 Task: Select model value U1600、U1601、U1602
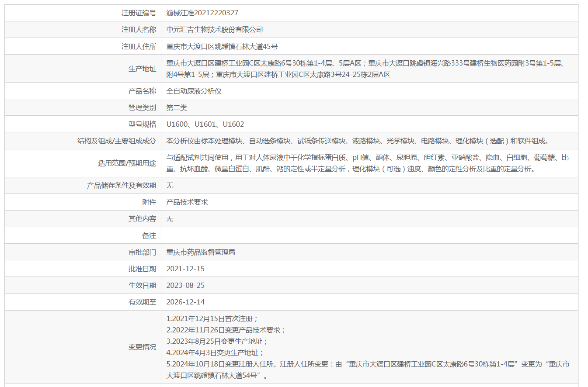coord(205,124)
